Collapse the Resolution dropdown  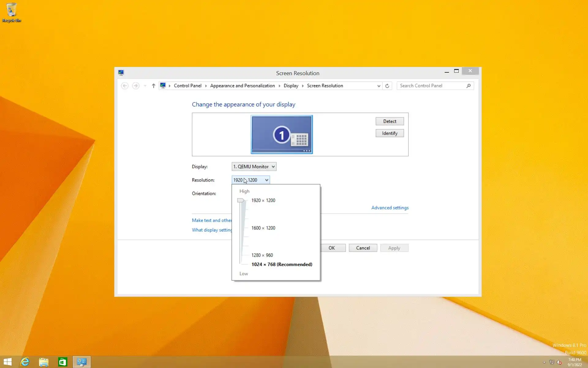pyautogui.click(x=266, y=180)
